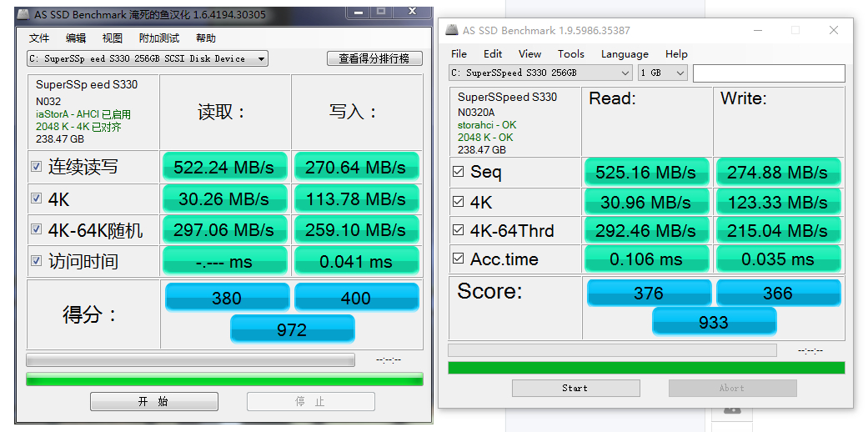Click the green progress bar in Chinese window

point(224,379)
